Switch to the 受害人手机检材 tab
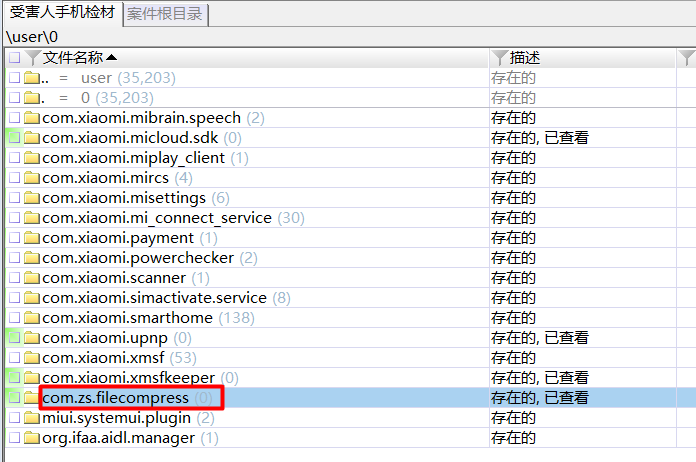Viewport: 696px width, 462px height. pyautogui.click(x=63, y=12)
